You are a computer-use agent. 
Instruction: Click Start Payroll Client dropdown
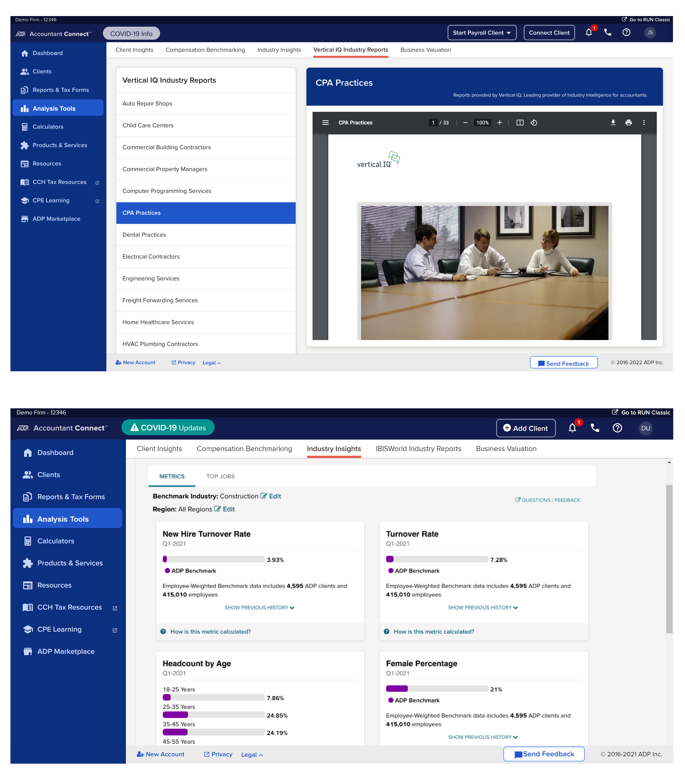point(481,33)
